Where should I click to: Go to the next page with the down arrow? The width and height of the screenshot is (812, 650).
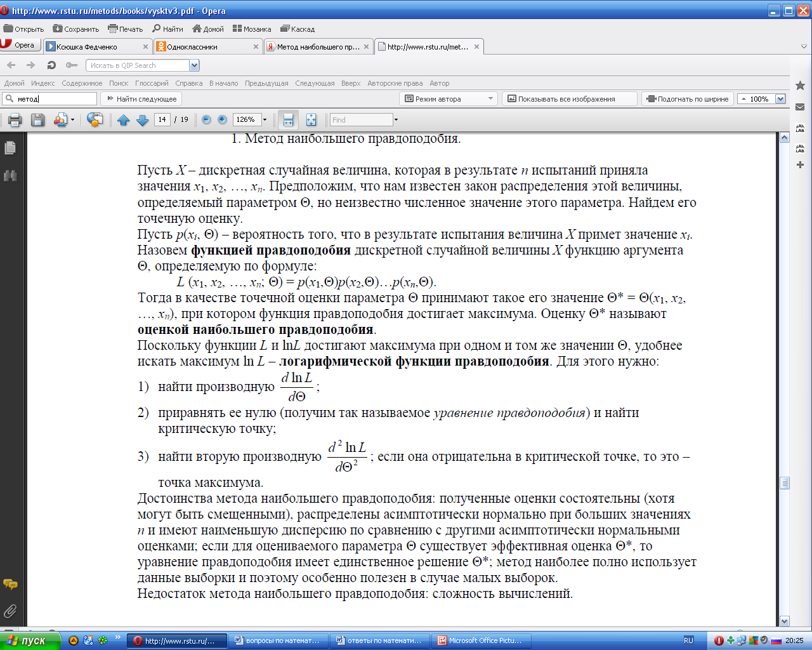tap(143, 119)
